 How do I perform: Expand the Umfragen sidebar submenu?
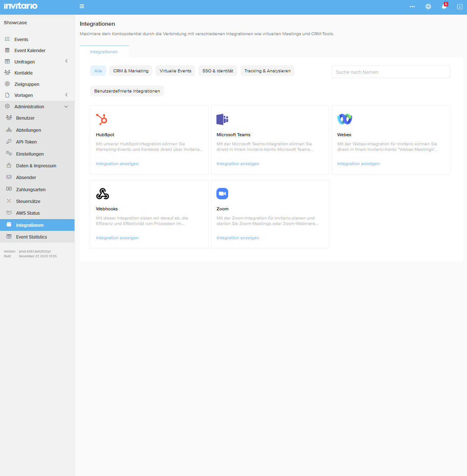(66, 61)
